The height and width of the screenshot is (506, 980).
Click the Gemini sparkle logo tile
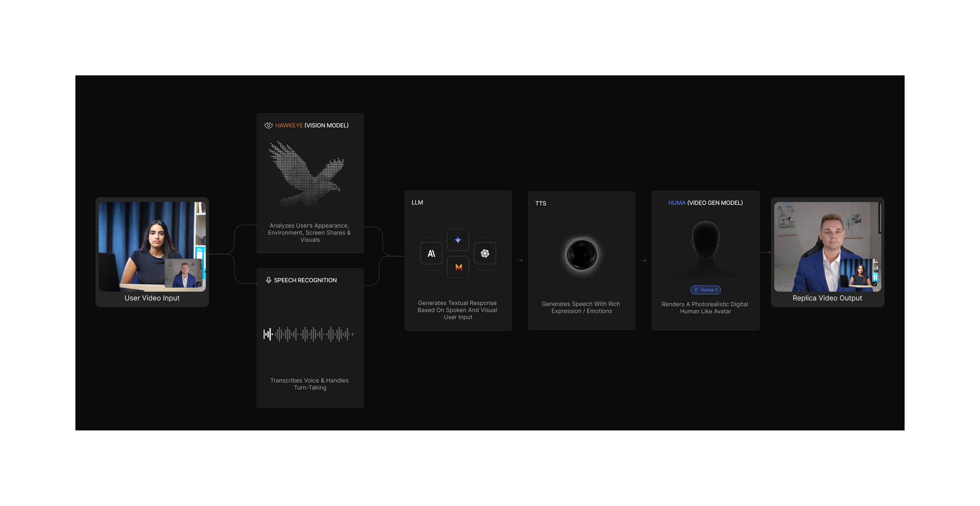(458, 240)
